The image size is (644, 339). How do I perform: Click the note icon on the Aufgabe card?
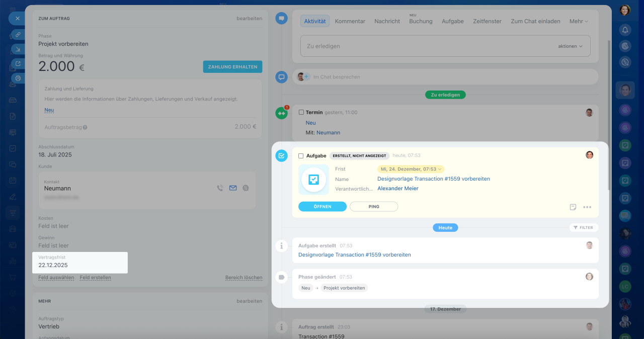(x=573, y=207)
